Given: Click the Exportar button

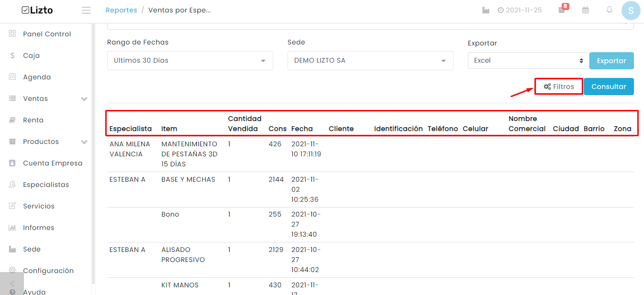Looking at the screenshot, I should [x=611, y=61].
